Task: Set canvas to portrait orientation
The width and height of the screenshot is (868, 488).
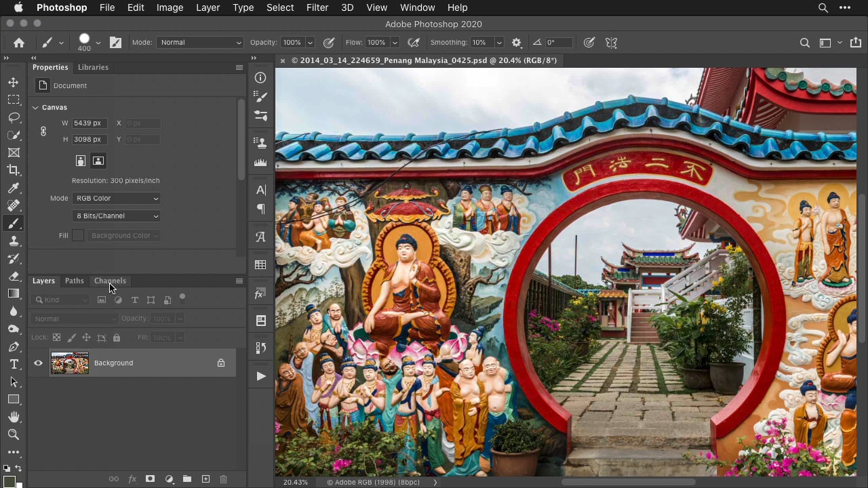Action: coord(81,161)
